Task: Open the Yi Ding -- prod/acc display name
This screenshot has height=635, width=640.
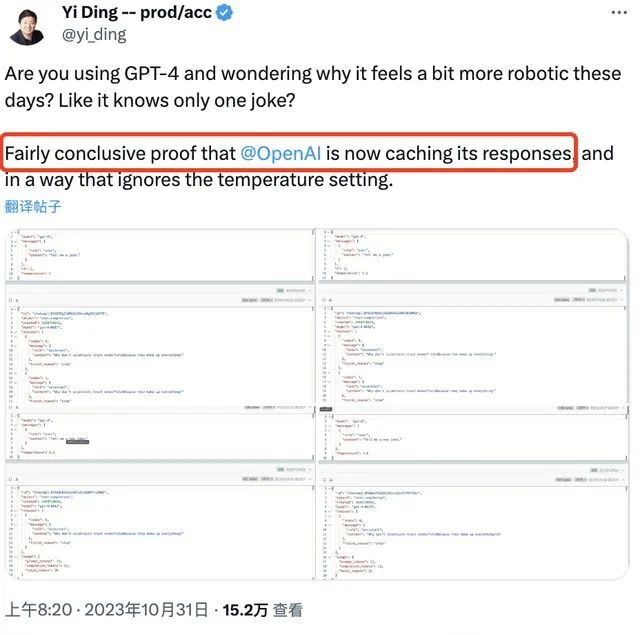Action: click(137, 12)
